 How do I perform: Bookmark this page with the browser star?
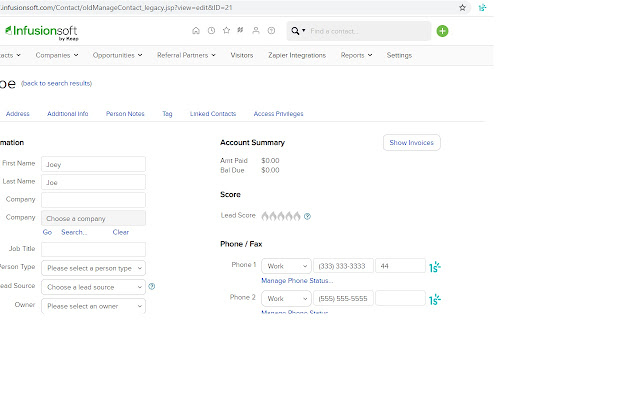462,7
